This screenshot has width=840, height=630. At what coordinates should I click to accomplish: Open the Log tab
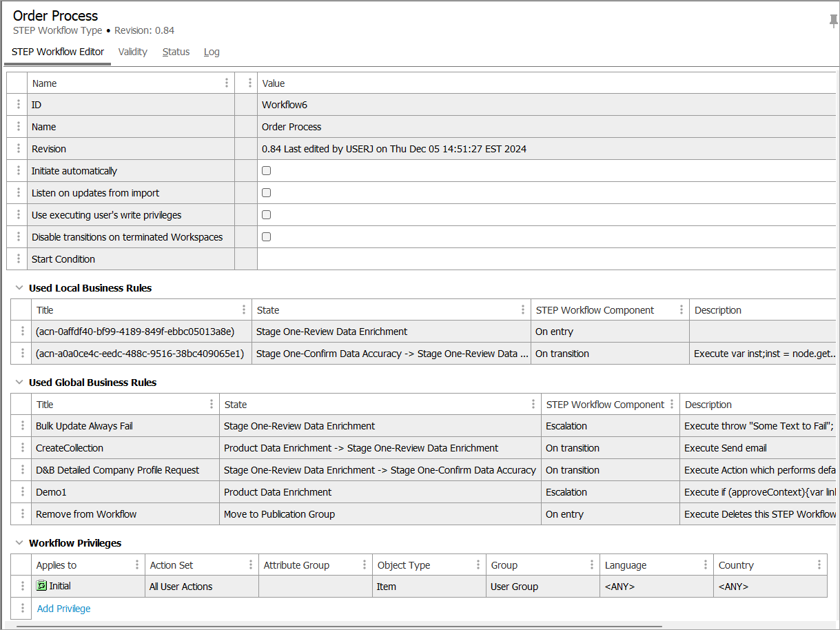[212, 52]
